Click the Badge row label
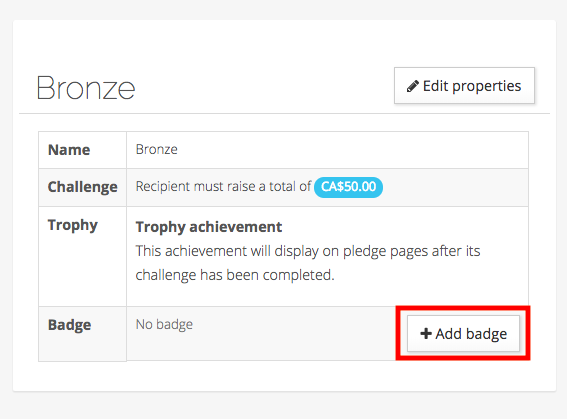This screenshot has width=567, height=419. click(x=69, y=325)
